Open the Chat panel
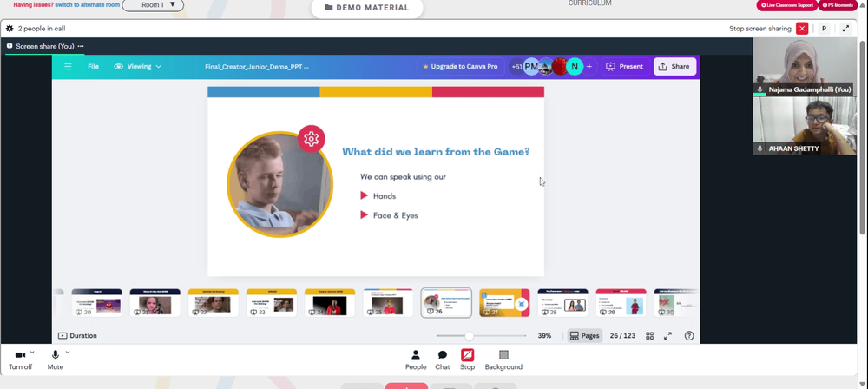Image resolution: width=868 pixels, height=389 pixels. (443, 360)
